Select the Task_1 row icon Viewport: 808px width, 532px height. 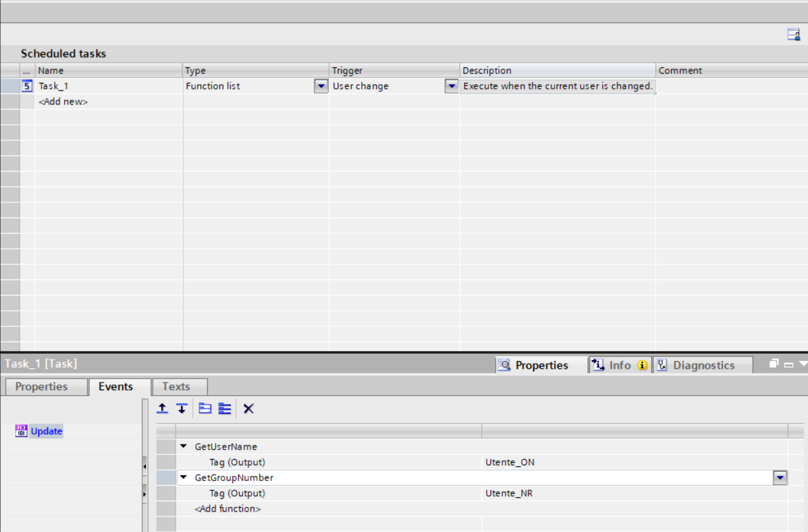pyautogui.click(x=27, y=86)
